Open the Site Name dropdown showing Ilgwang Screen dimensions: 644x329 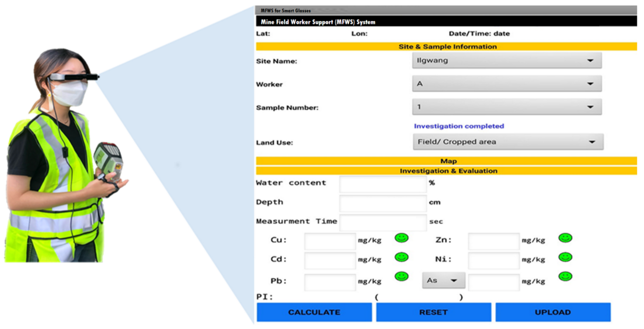pos(507,61)
